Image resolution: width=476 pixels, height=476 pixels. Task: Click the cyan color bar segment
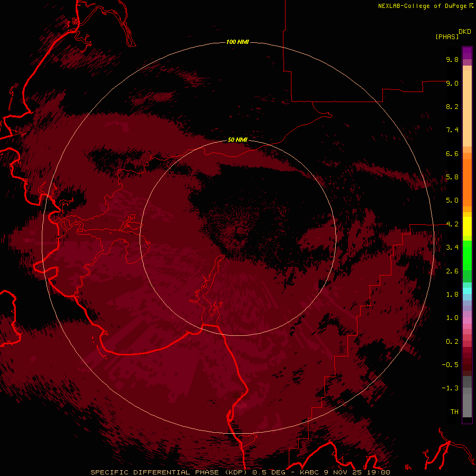pos(467,290)
